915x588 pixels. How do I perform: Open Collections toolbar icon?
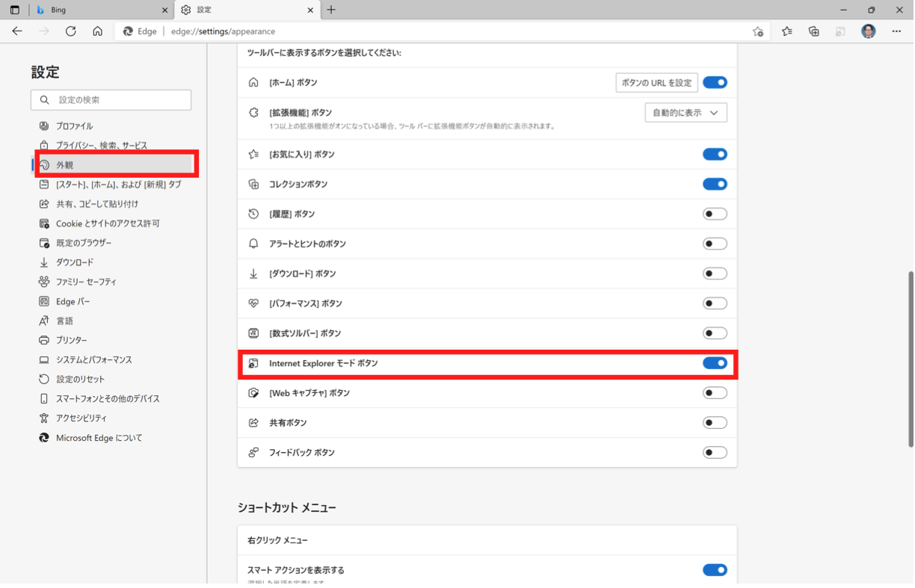pos(814,31)
